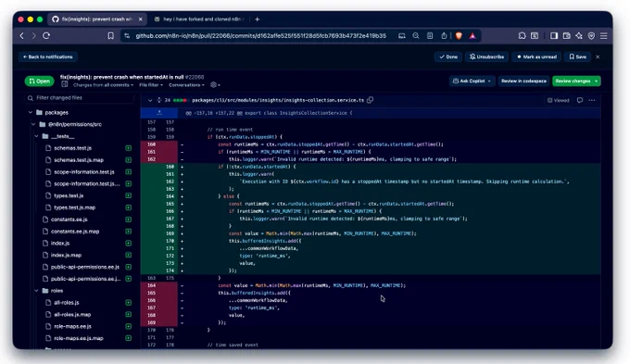Collapse the __tests__ folder

point(36,136)
